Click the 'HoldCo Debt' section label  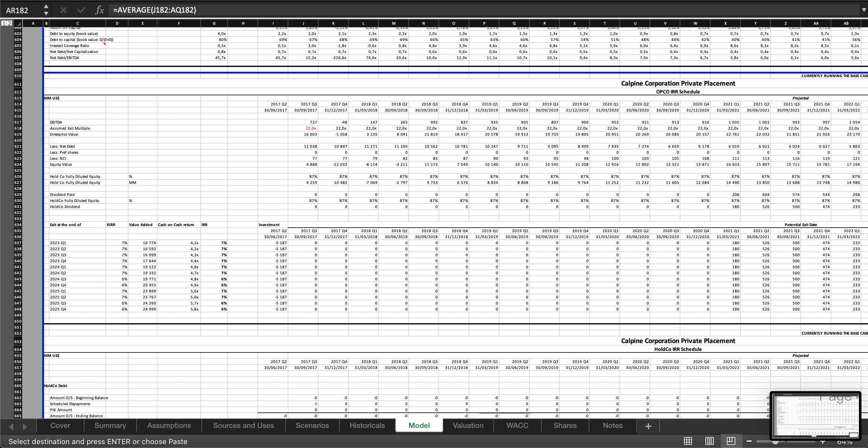tap(55, 386)
